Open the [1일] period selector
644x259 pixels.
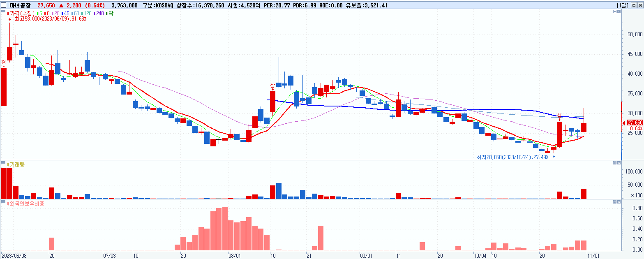point(623,5)
